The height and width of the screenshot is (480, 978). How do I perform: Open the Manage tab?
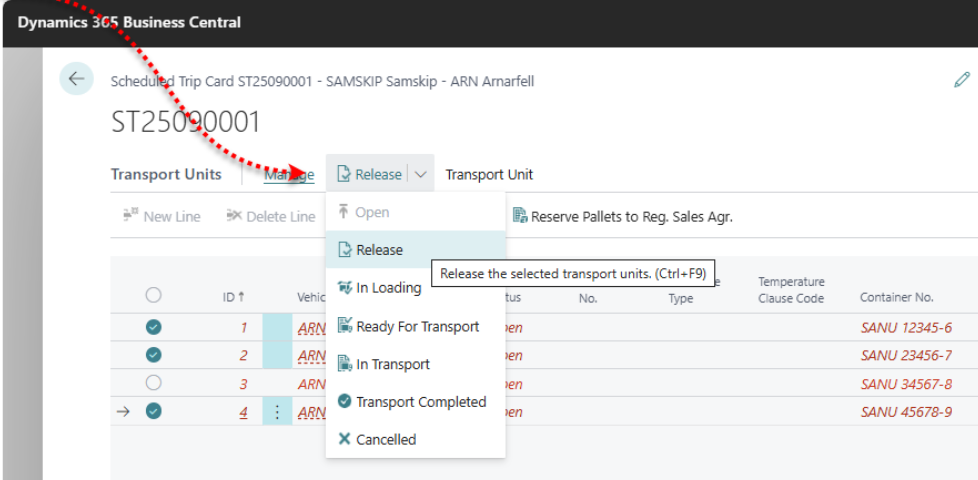click(x=289, y=174)
